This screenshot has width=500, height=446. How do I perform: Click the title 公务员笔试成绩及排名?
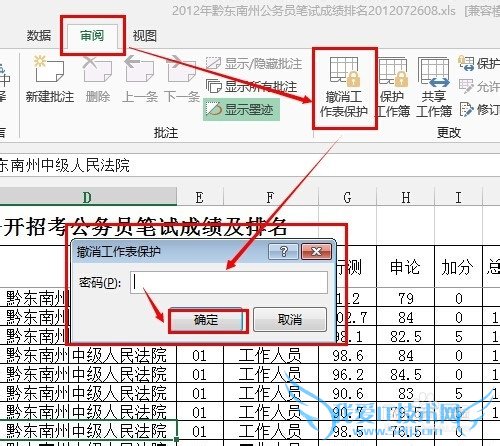point(179,227)
